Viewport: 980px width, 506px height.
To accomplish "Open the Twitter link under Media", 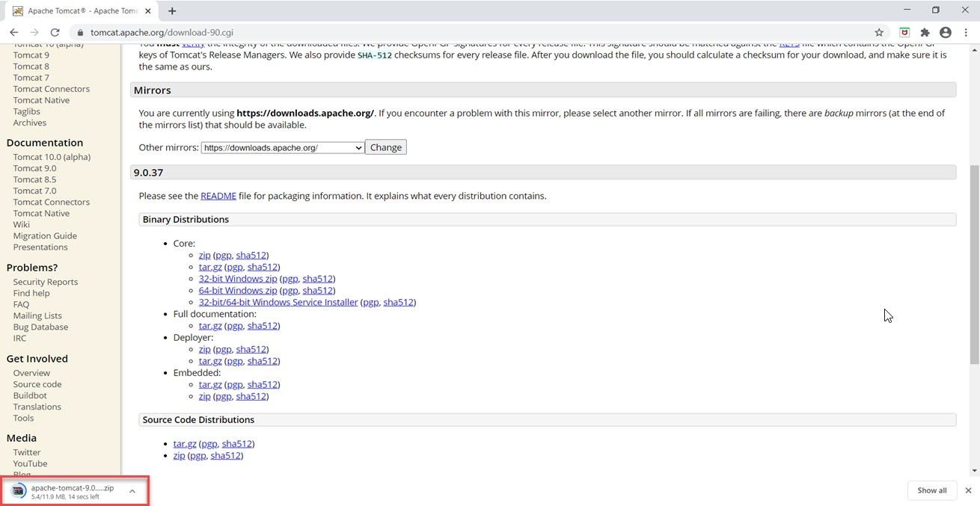I will coord(27,452).
